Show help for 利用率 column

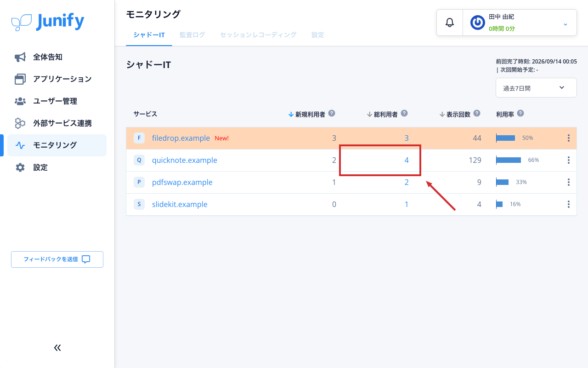click(520, 113)
